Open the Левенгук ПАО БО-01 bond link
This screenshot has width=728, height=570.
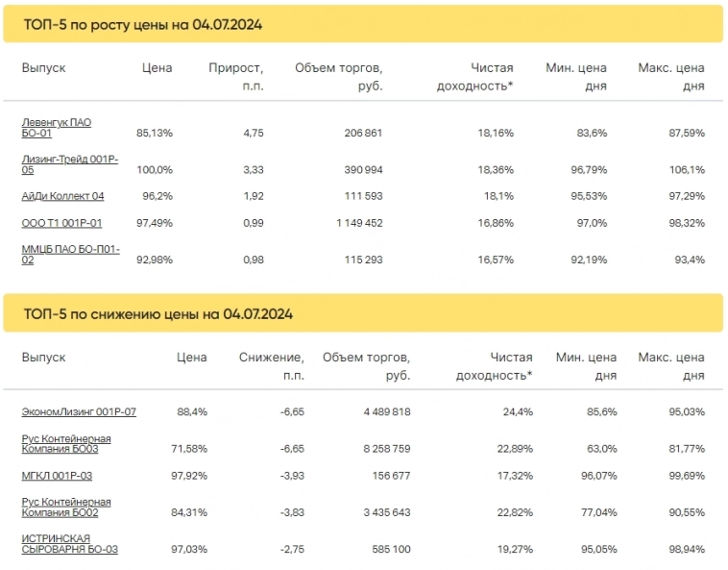[57, 128]
